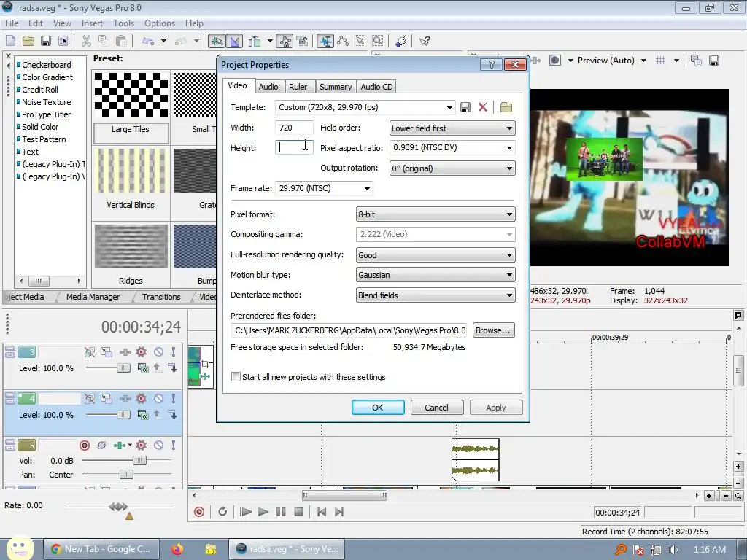
Task: Select the Envelope Edit tool
Action: point(343,41)
